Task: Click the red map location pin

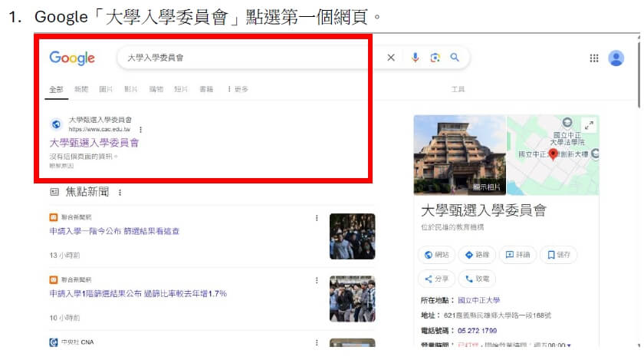Action: coord(554,154)
